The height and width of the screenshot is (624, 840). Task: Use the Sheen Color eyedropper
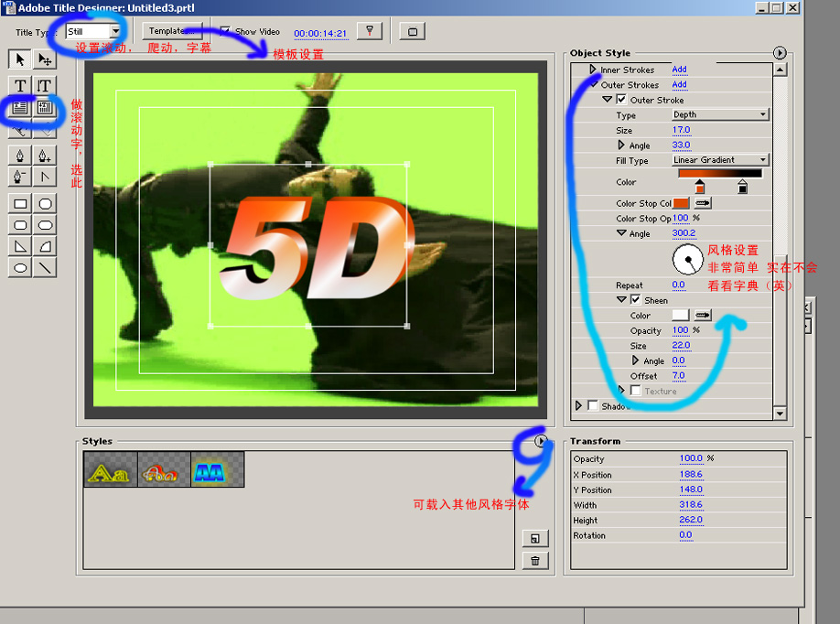click(x=703, y=315)
